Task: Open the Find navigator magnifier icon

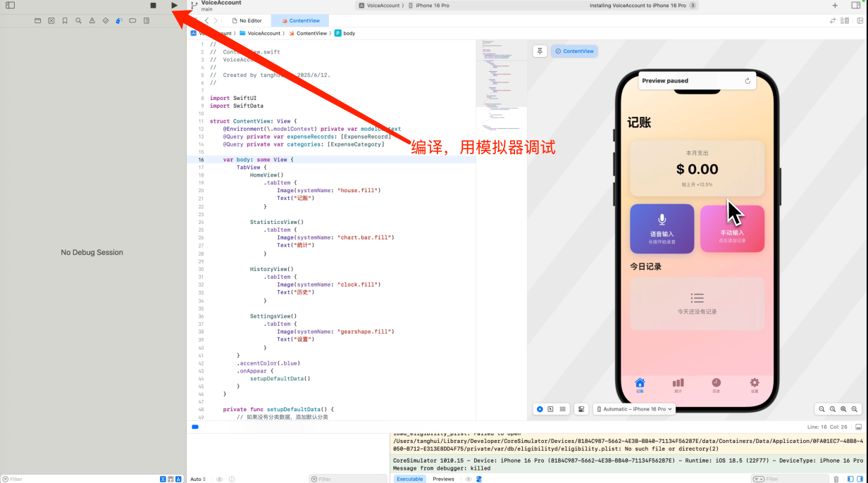Action: click(78, 21)
